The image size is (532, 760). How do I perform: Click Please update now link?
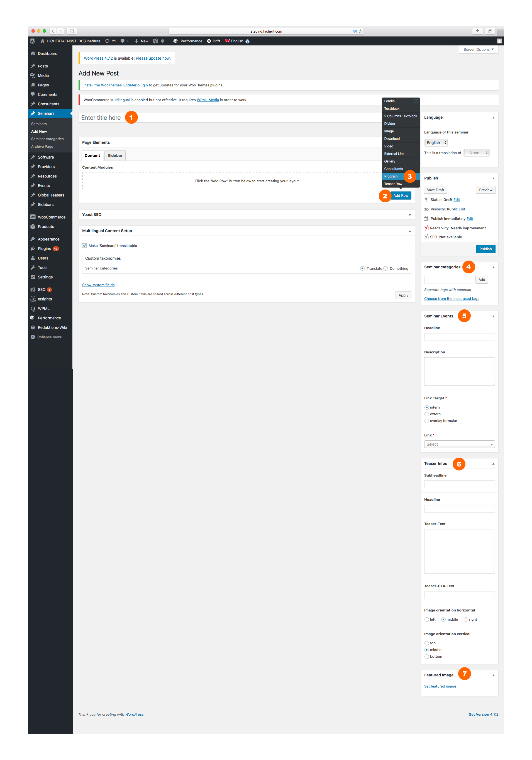[x=153, y=58]
